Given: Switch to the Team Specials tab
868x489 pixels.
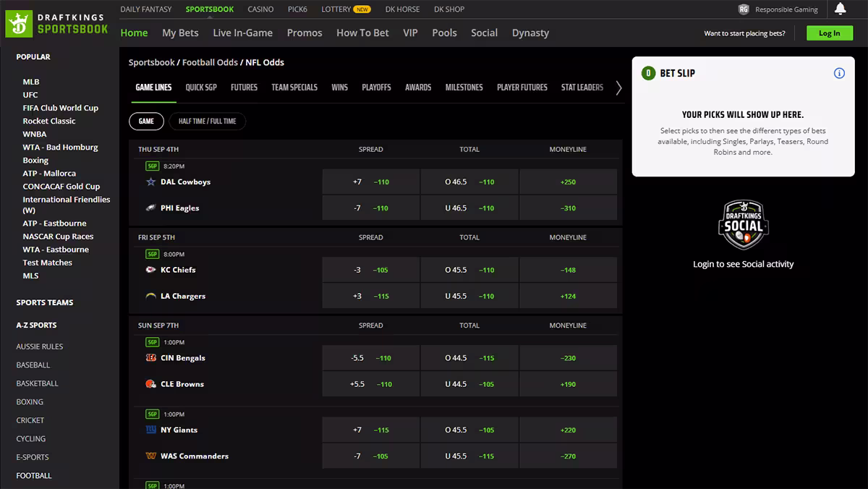Looking at the screenshot, I should click(x=294, y=88).
